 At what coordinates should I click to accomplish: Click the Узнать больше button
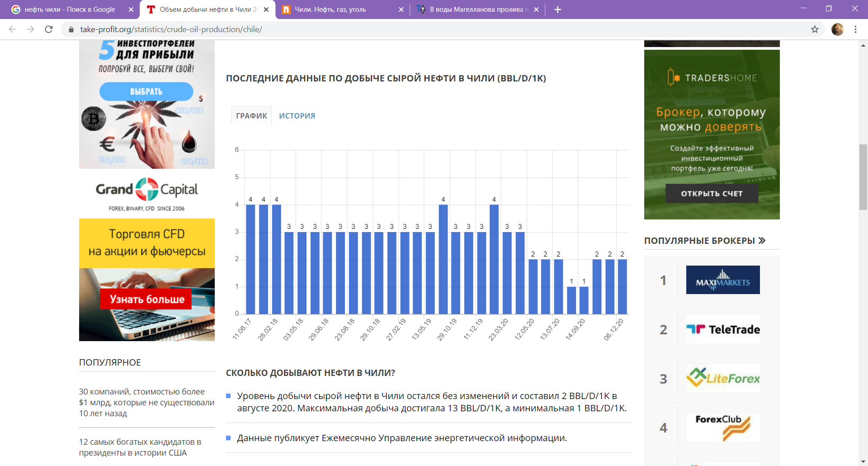[x=146, y=300]
